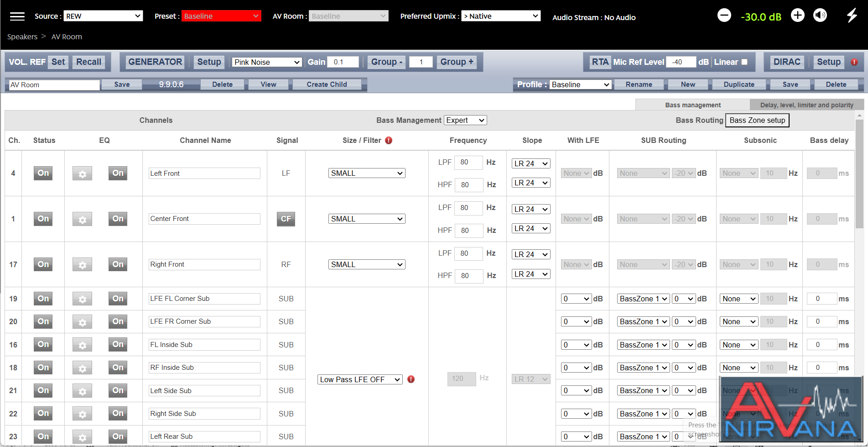Open EQ gear for LFE FR Corner Sub
Screen dimensions: 868x447
click(82, 322)
